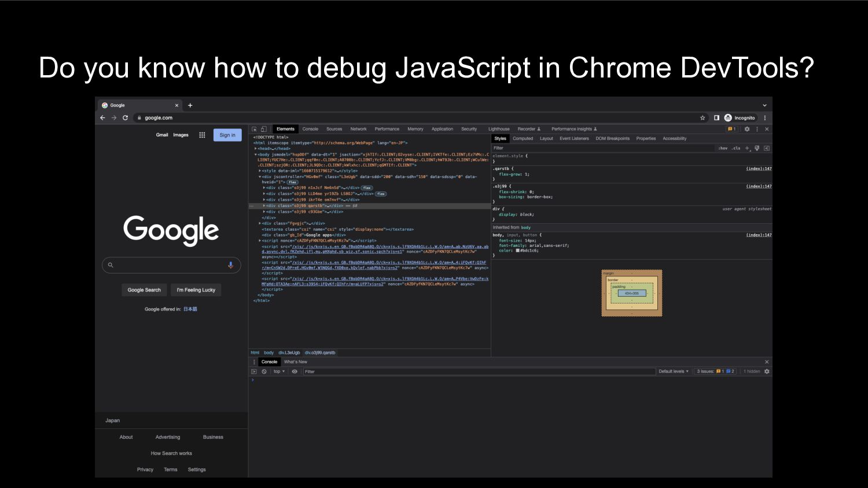Toggle the :hov element state button
868x488 pixels.
723,148
